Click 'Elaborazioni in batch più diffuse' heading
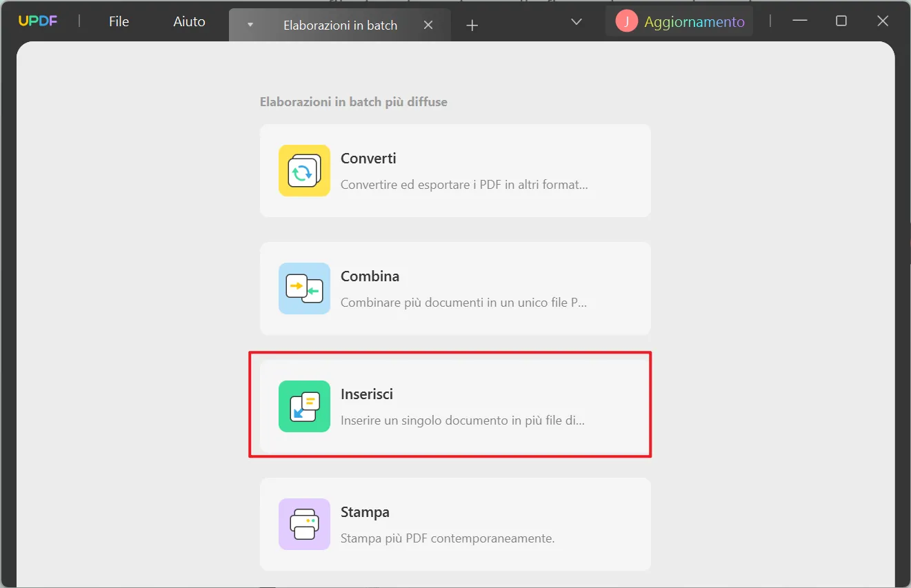911x588 pixels. [x=354, y=102]
